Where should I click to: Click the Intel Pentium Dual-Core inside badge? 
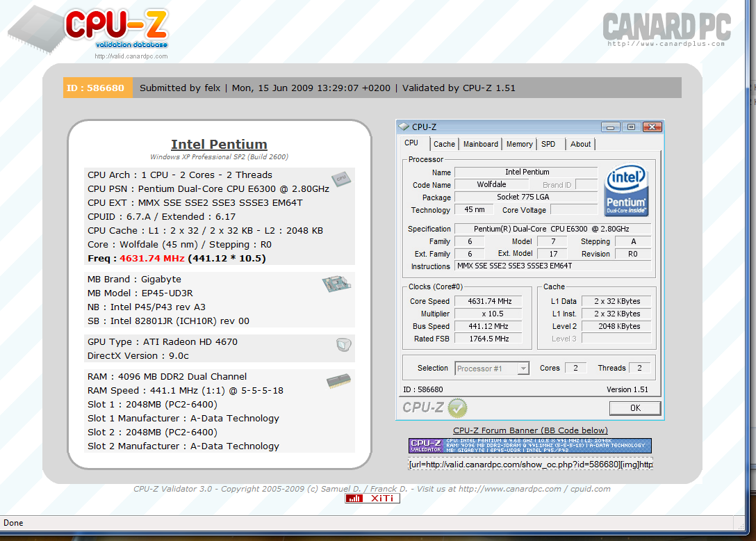[626, 191]
